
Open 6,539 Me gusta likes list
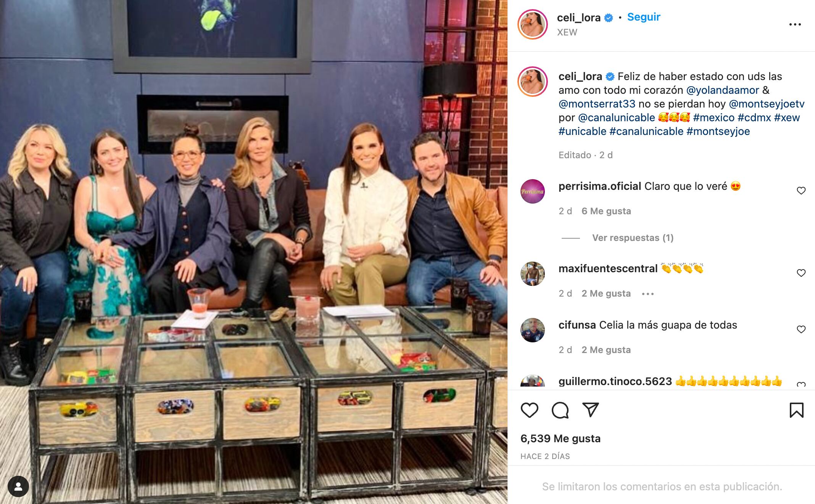[x=560, y=439]
